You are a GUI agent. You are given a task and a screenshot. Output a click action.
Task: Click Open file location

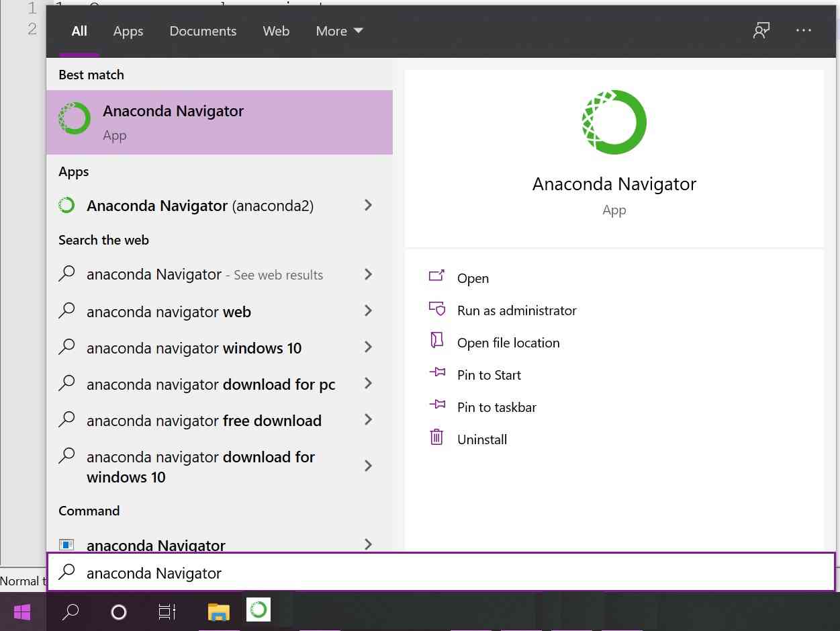click(x=508, y=343)
